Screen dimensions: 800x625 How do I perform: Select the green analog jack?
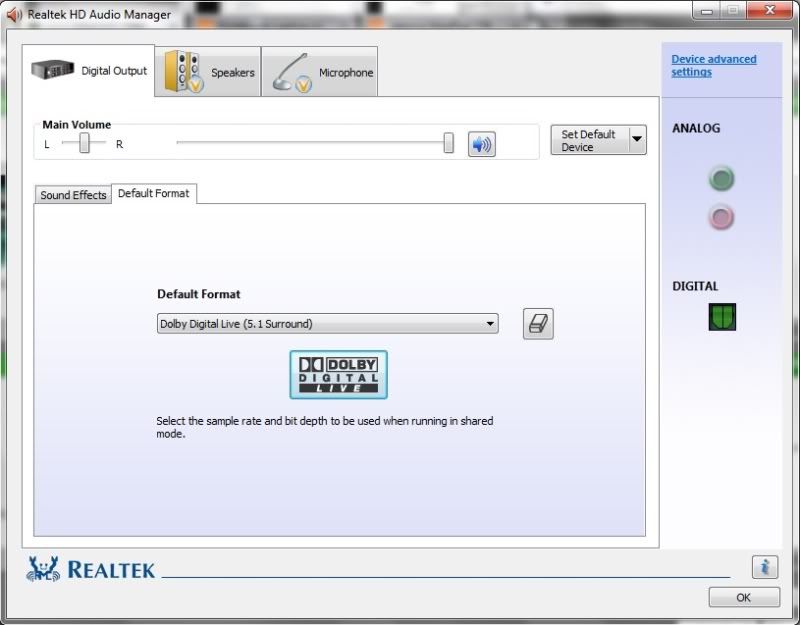pos(721,179)
